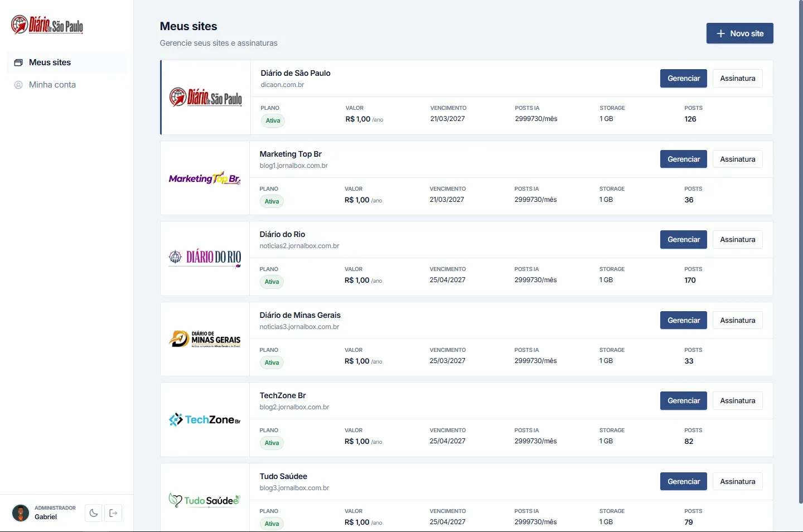Click the Meus sites page heading
This screenshot has width=803, height=532.
tap(188, 26)
